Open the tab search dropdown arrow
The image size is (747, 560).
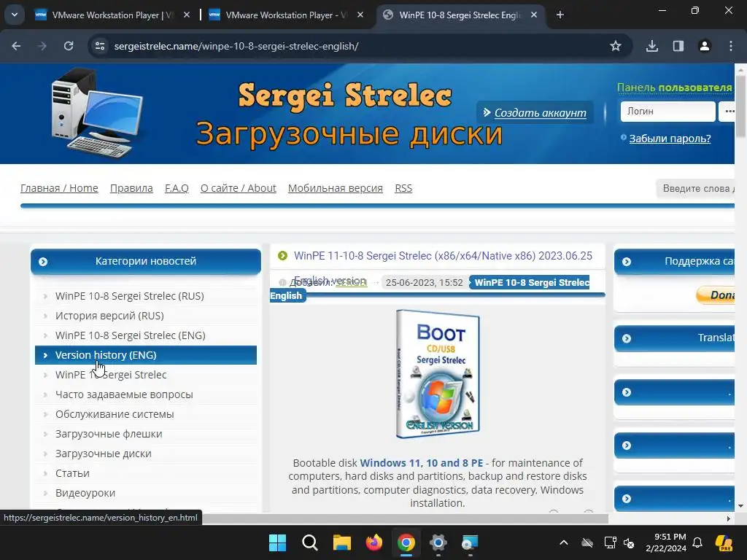point(15,15)
